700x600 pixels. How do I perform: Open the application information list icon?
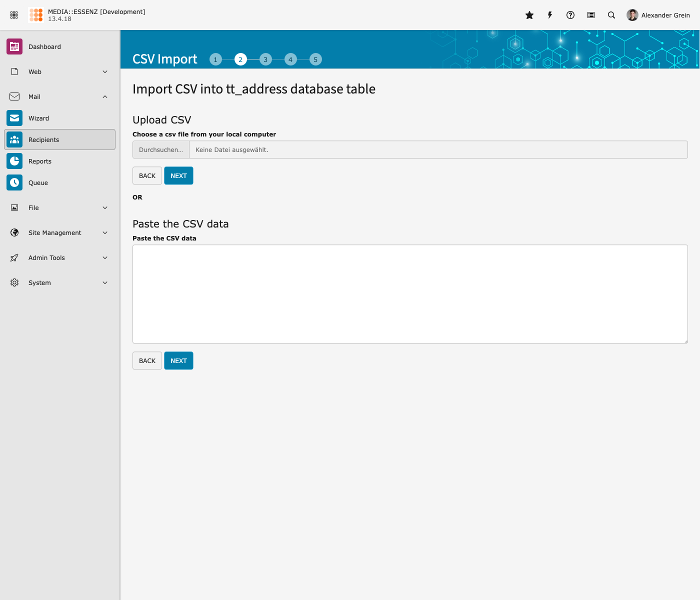tap(591, 15)
